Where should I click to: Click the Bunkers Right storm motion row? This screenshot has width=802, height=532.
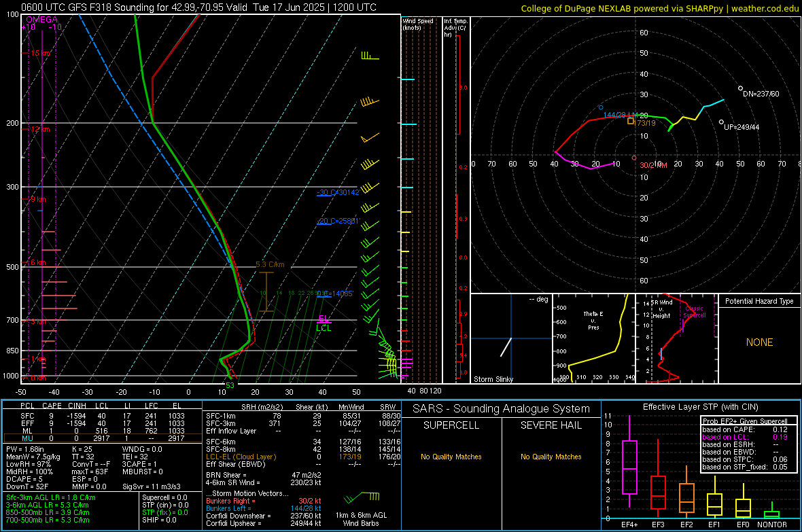[x=264, y=501]
